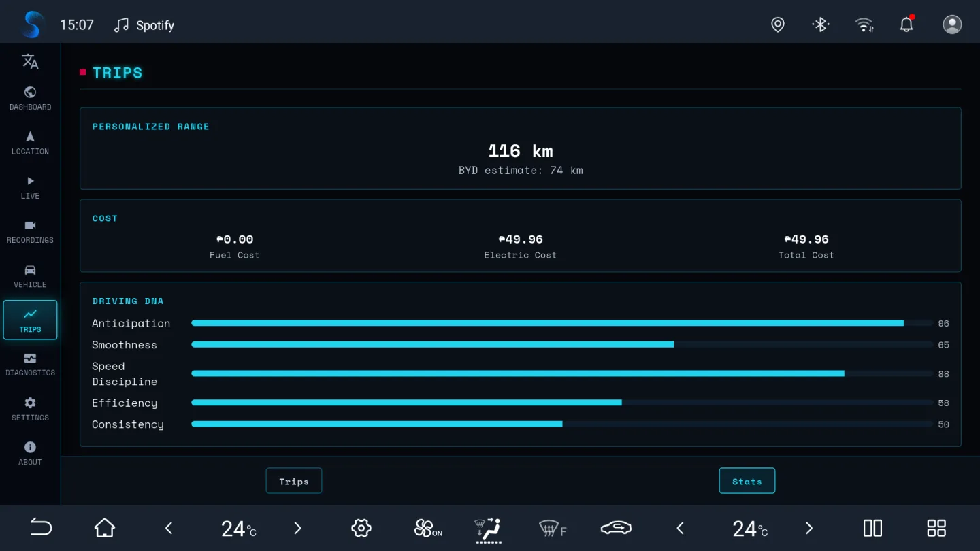Screen dimensions: 980x551
Task: Tap the Electric Cost value
Action: pos(521,239)
